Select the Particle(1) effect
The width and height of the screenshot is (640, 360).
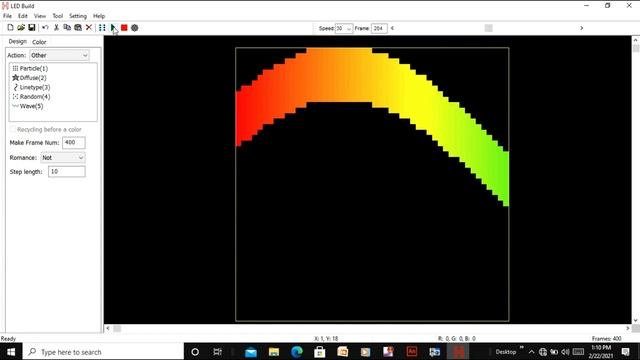click(30, 68)
